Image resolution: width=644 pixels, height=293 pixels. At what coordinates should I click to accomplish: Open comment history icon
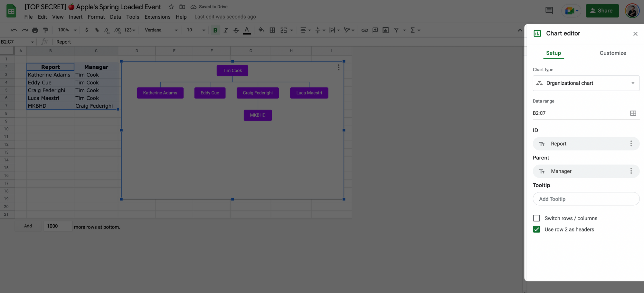tap(549, 11)
